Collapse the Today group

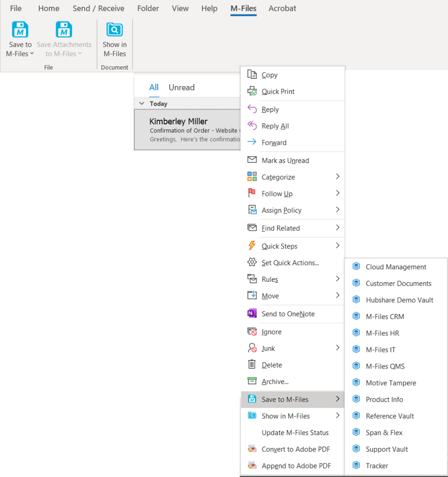[x=141, y=103]
